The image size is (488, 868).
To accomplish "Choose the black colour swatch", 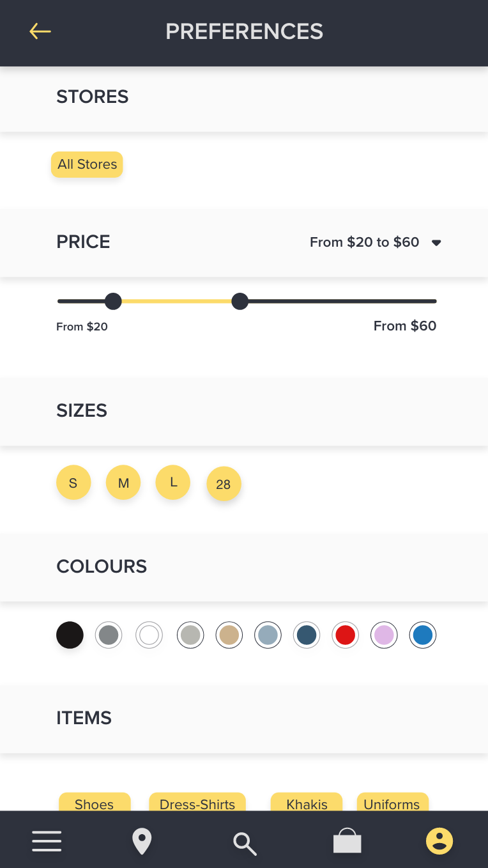I will tap(70, 635).
